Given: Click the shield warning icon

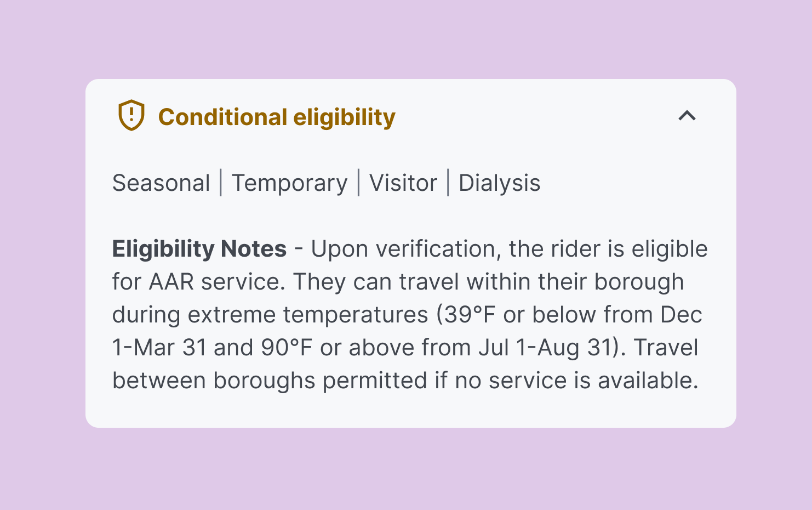Looking at the screenshot, I should pyautogui.click(x=131, y=115).
